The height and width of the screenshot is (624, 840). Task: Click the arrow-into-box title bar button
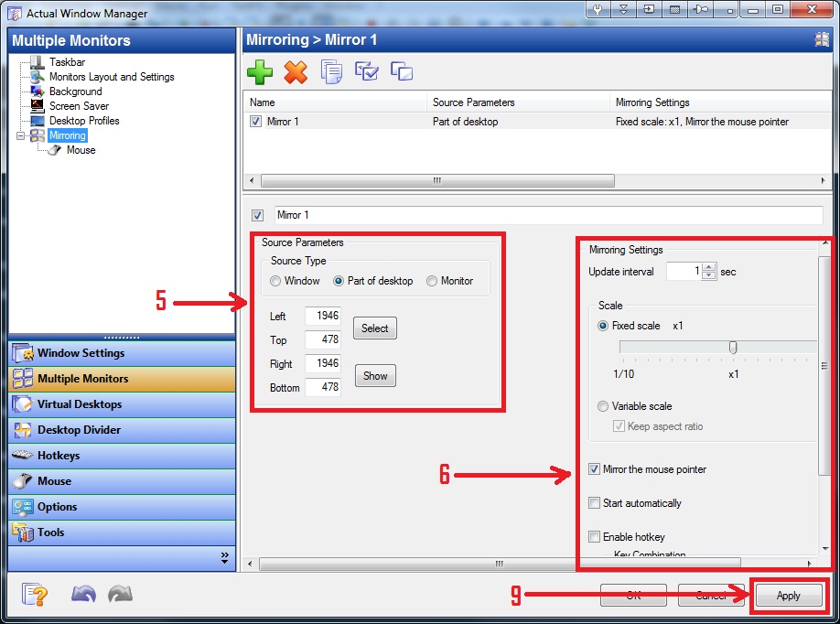(650, 10)
